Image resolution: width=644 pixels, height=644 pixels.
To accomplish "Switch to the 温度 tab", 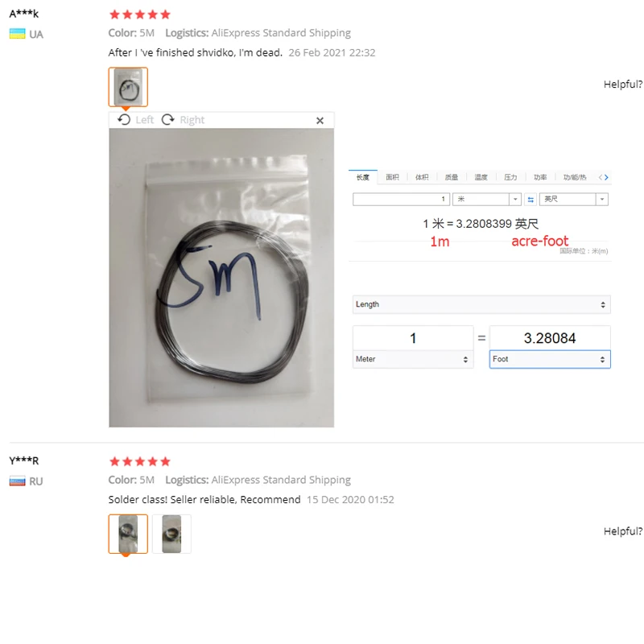I will click(481, 177).
